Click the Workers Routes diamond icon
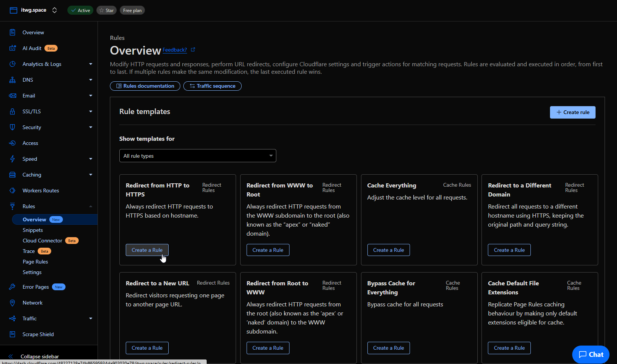Image resolution: width=617 pixels, height=364 pixels. pos(12,190)
